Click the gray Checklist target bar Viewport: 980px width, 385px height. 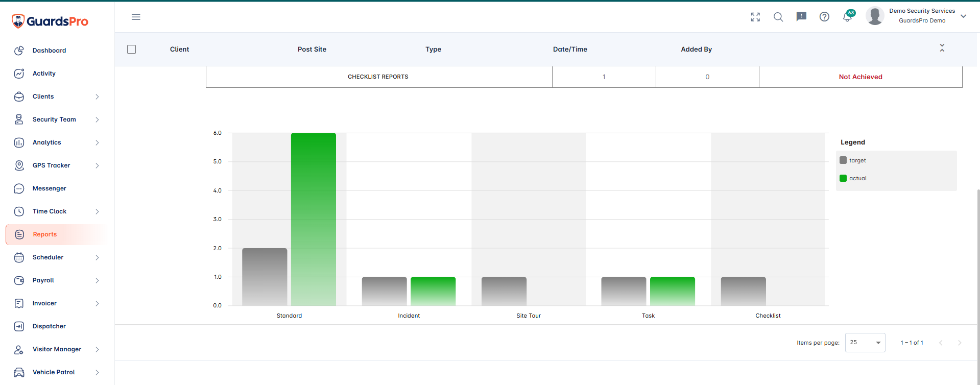point(743,291)
